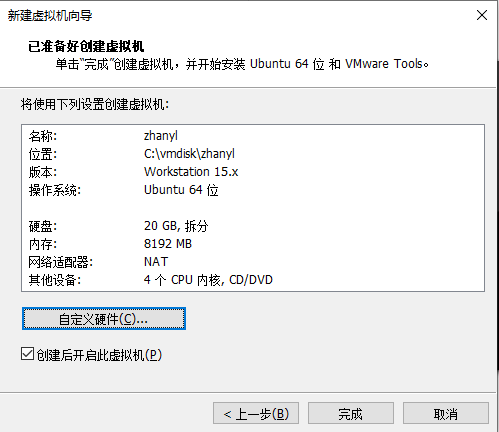Toggle 创建后开启此虚拟机 checkbox
This screenshot has height=432, width=499.
coord(27,354)
